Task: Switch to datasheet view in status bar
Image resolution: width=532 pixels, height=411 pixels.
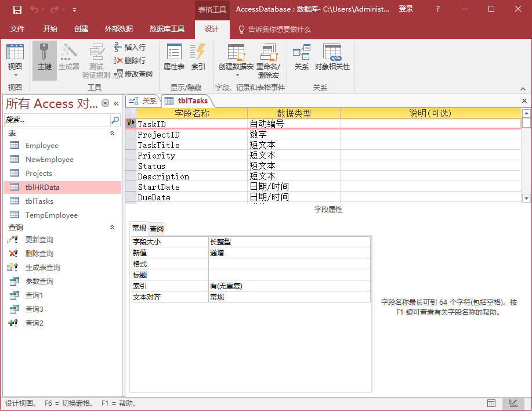Action: [491, 403]
